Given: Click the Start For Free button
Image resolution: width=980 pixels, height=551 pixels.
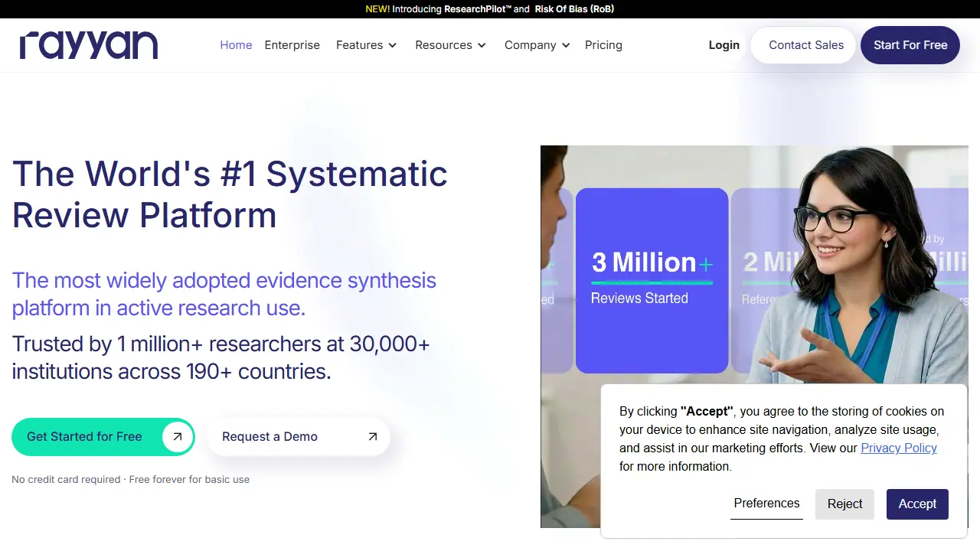Looking at the screenshot, I should tap(910, 45).
